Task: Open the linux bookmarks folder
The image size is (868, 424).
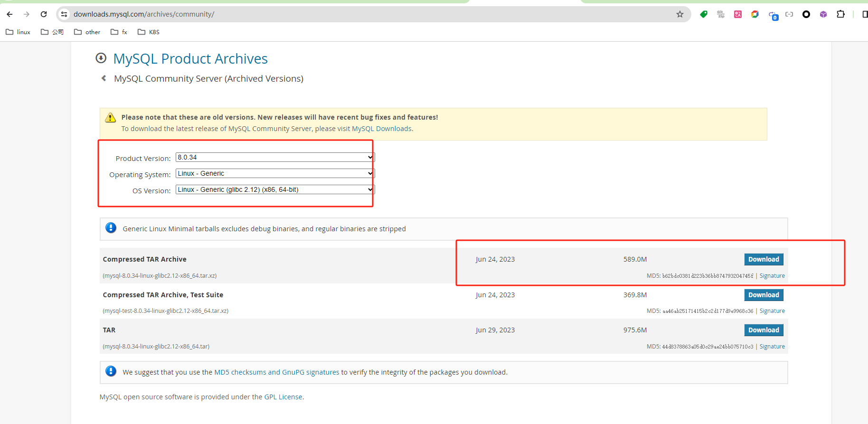Action: [18, 32]
